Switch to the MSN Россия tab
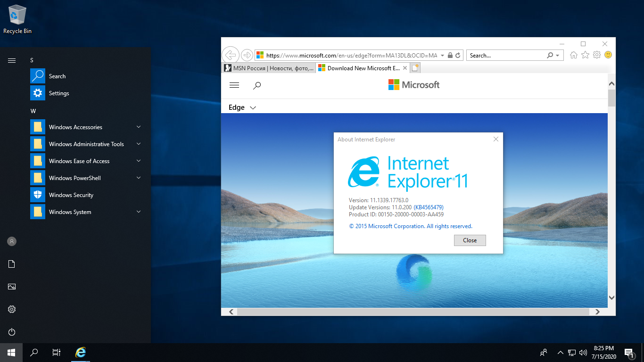This screenshot has width=644, height=362. (x=269, y=68)
